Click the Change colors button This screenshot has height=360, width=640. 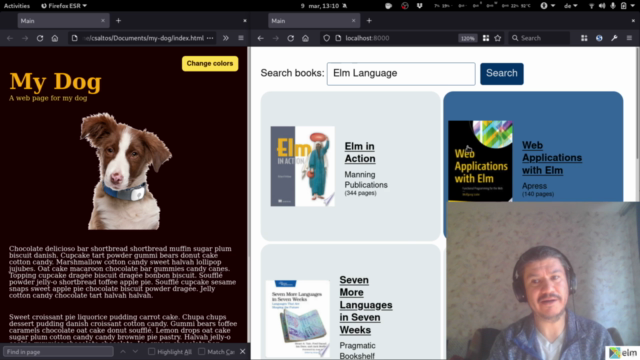coord(210,63)
